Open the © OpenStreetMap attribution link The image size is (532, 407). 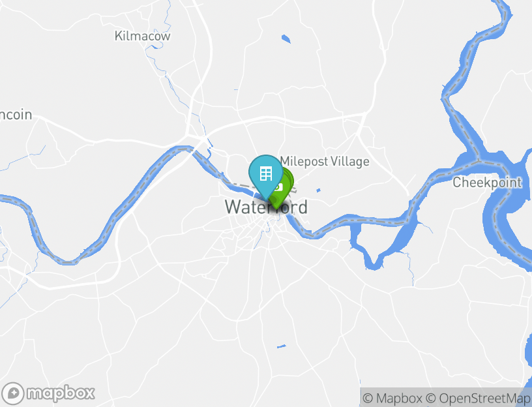click(x=478, y=398)
